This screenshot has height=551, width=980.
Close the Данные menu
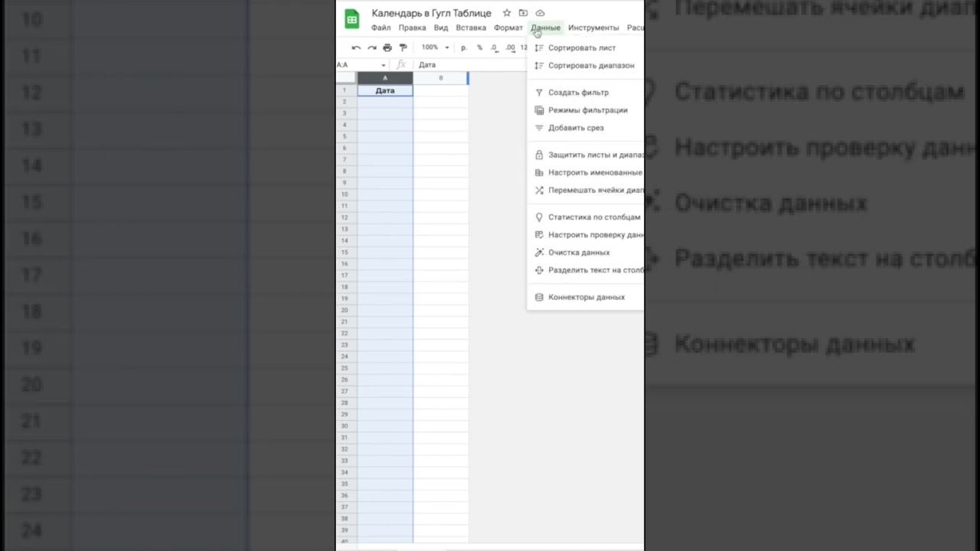pyautogui.click(x=546, y=28)
